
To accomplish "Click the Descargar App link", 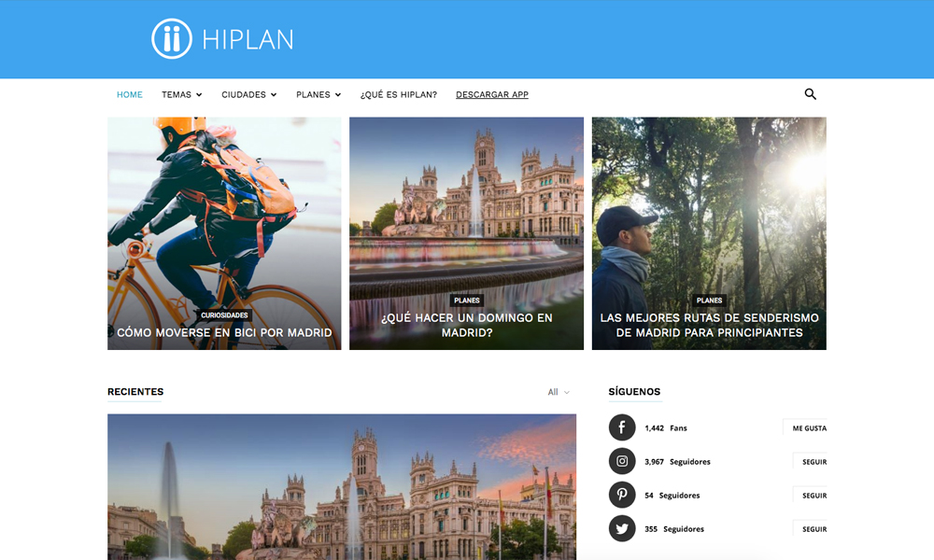I will click(x=492, y=95).
